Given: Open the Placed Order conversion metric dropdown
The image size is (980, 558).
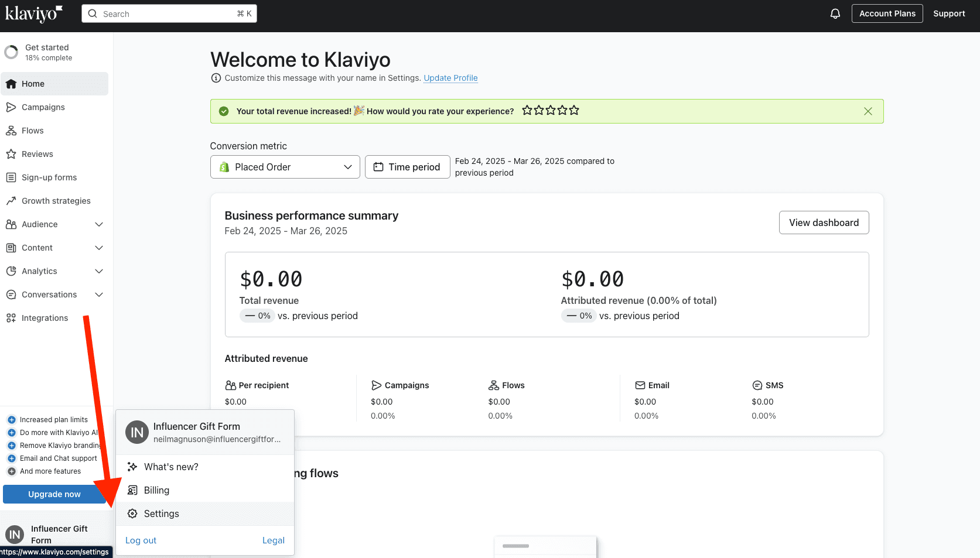Looking at the screenshot, I should pyautogui.click(x=285, y=167).
